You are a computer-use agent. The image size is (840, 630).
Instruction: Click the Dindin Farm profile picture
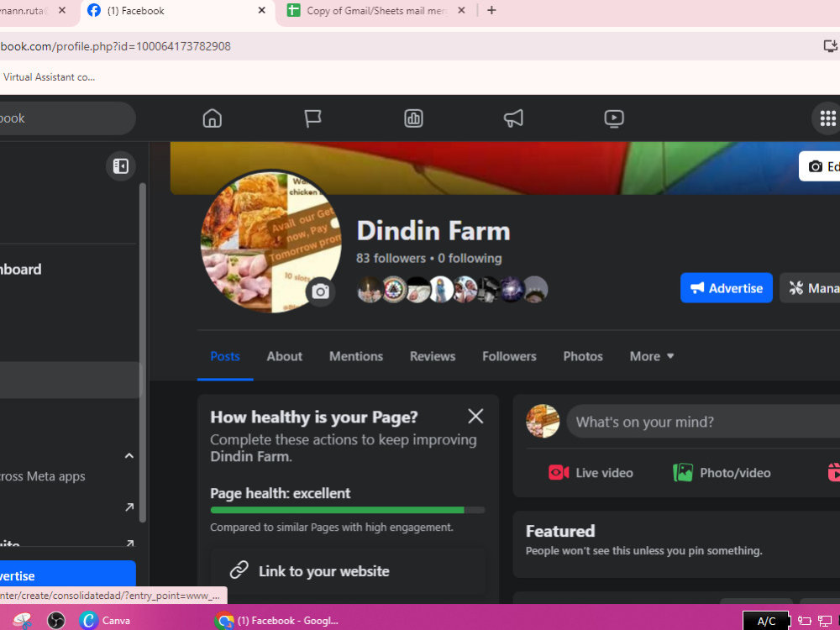point(271,242)
